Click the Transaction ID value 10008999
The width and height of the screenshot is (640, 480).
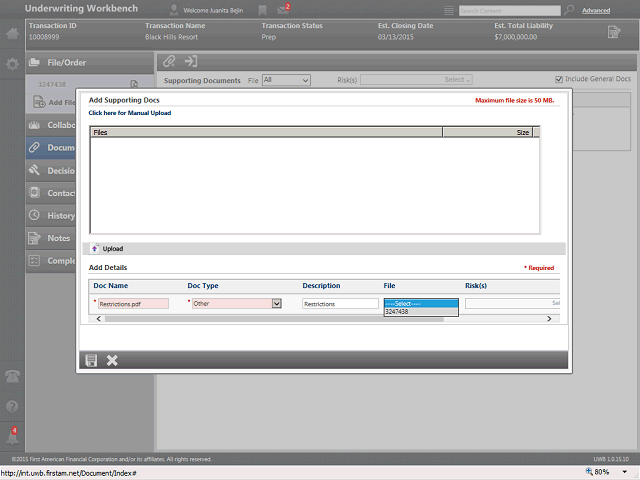pos(44,37)
